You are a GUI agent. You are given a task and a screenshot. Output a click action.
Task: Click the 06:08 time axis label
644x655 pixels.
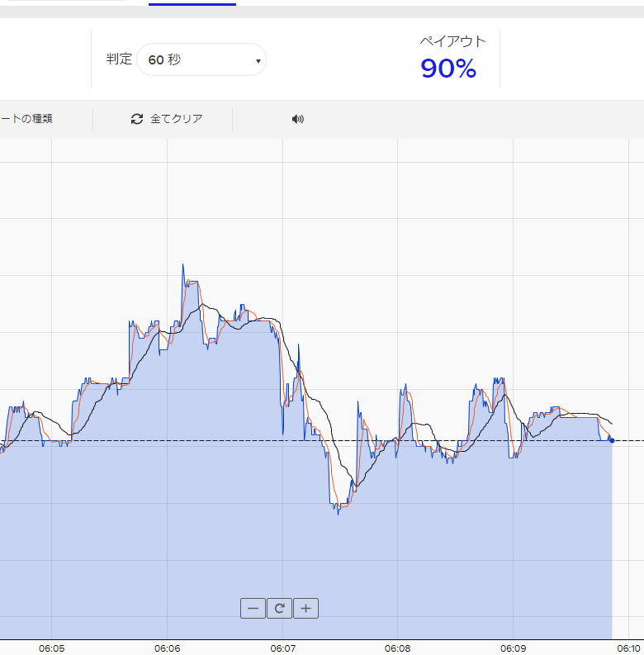pos(397,648)
